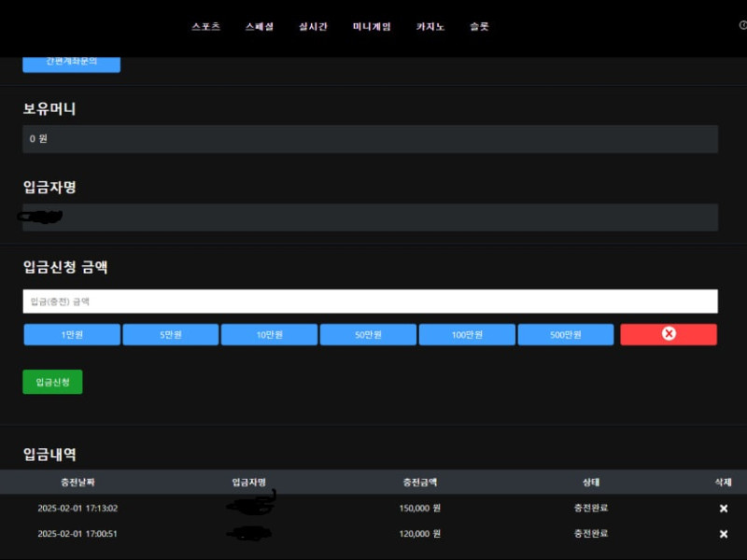Open the 스페셜 menu
The height and width of the screenshot is (560, 747).
pyautogui.click(x=260, y=27)
